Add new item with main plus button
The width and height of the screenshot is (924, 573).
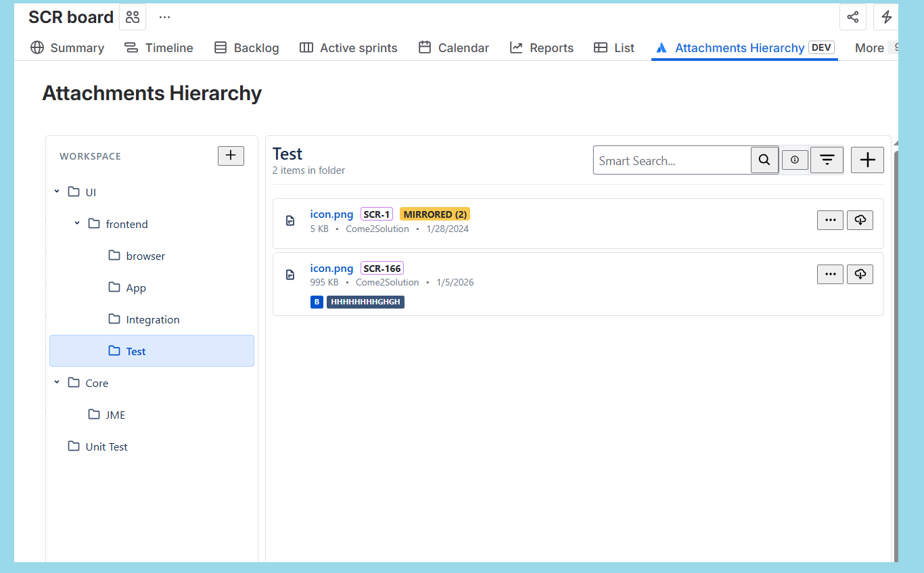[x=867, y=160]
